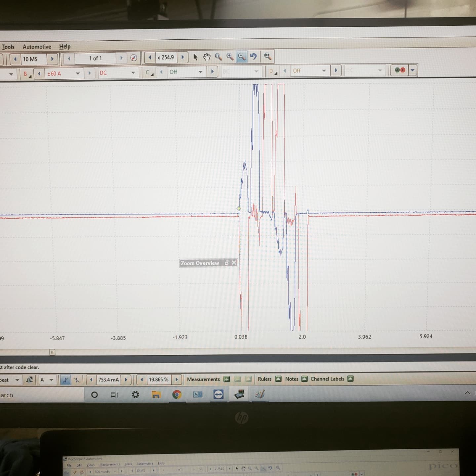Toggle the Rulers legend
This screenshot has width=476, height=476.
tap(278, 379)
